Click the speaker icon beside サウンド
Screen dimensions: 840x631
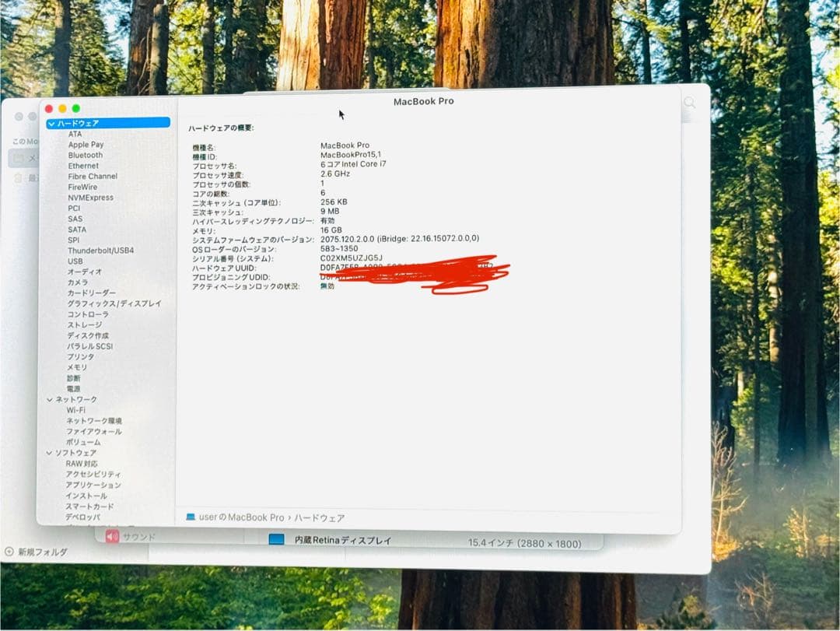[110, 535]
